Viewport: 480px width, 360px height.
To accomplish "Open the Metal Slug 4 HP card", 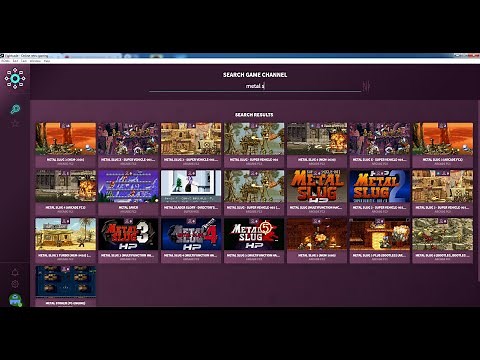I will tap(191, 240).
